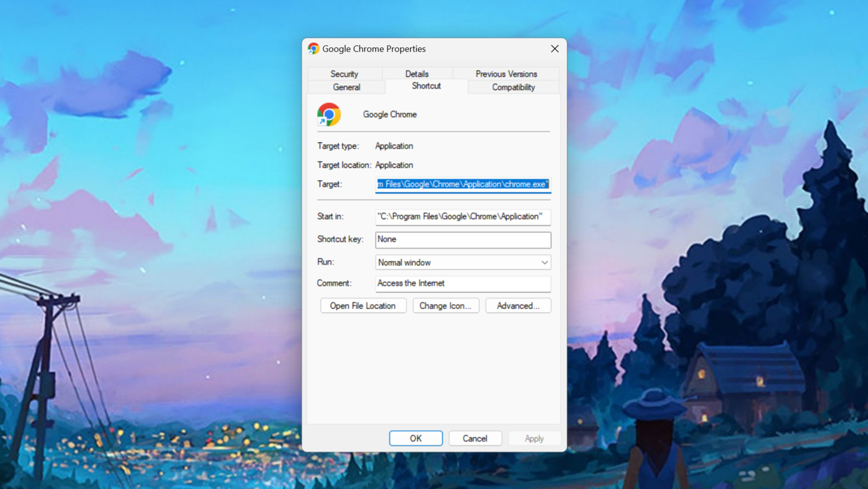
Task: Open the Change Icon dialog
Action: [x=445, y=306]
